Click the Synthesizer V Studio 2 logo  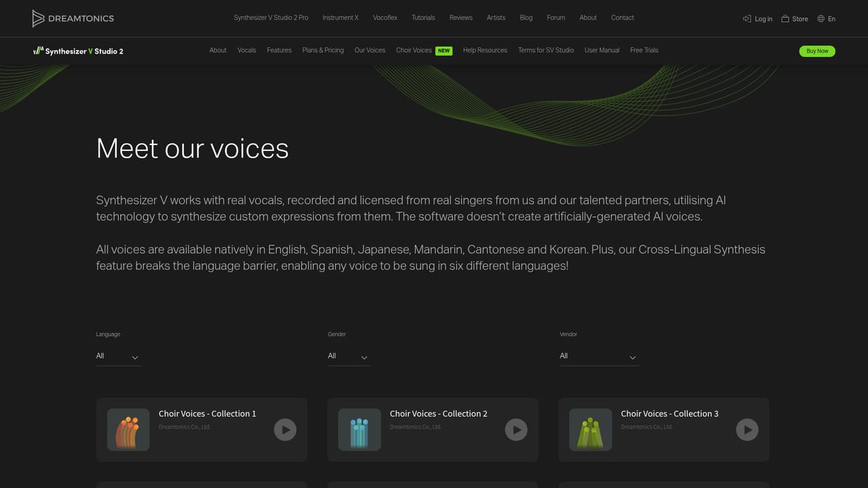coord(78,51)
